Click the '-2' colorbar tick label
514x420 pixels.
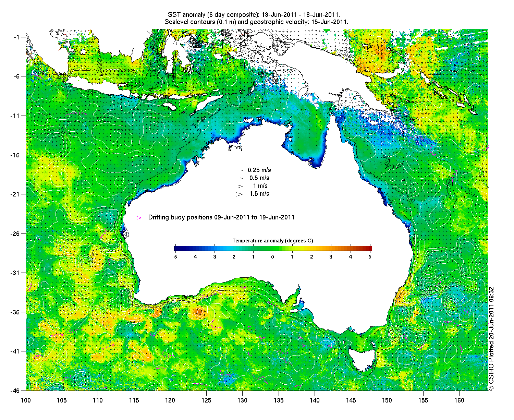point(233,256)
